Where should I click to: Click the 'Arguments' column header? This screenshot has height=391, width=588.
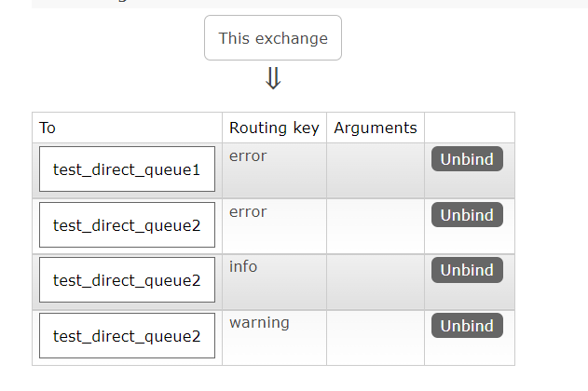point(376,128)
